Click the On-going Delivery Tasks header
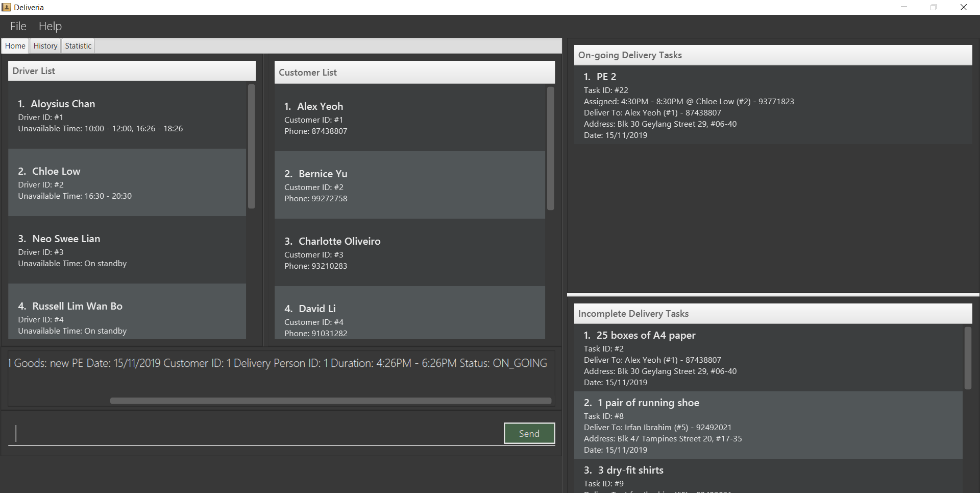This screenshot has width=980, height=493. (773, 55)
